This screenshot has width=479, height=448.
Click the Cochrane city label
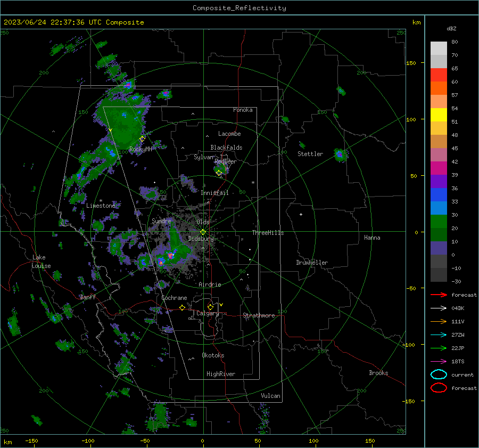[174, 298]
